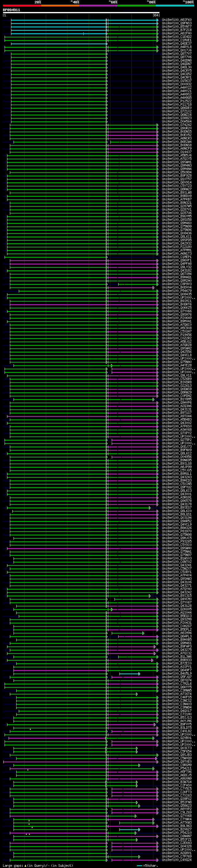197x868 pixels.
Task: Click the cyan =50char. scale legend
Action: point(147,866)
